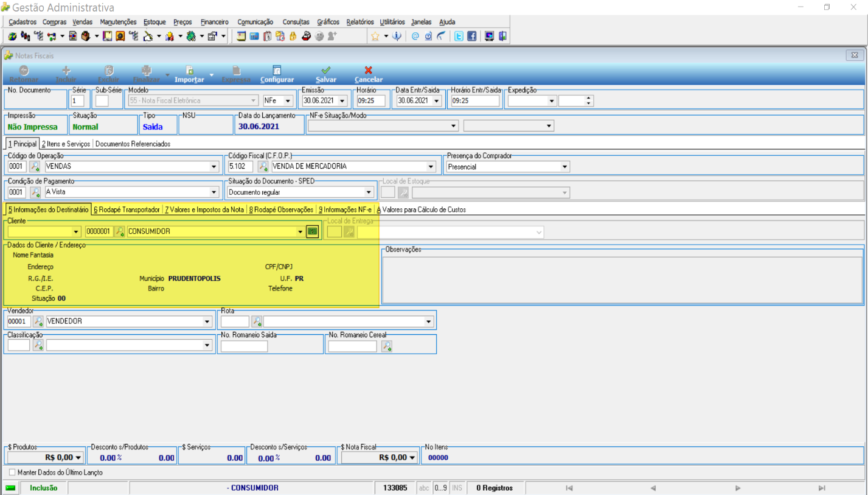Screen dimensions: 868x495
Task: Open the 7 Valores e Impostos da Nota tab
Action: click(x=204, y=209)
